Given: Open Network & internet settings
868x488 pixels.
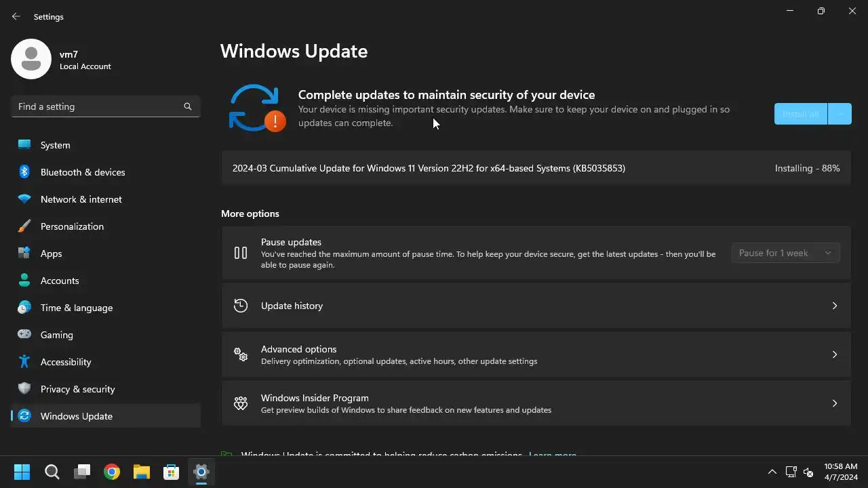Looking at the screenshot, I should tap(106, 199).
